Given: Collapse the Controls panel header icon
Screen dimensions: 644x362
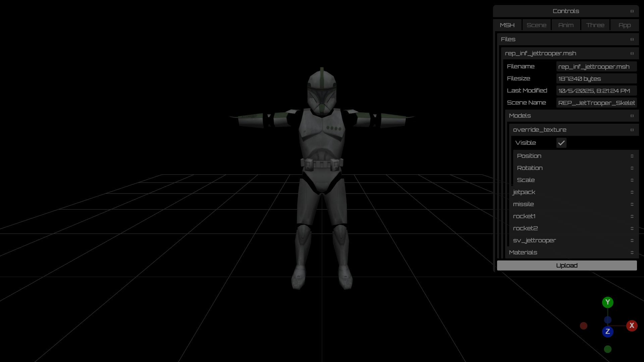Looking at the screenshot, I should 632,11.
